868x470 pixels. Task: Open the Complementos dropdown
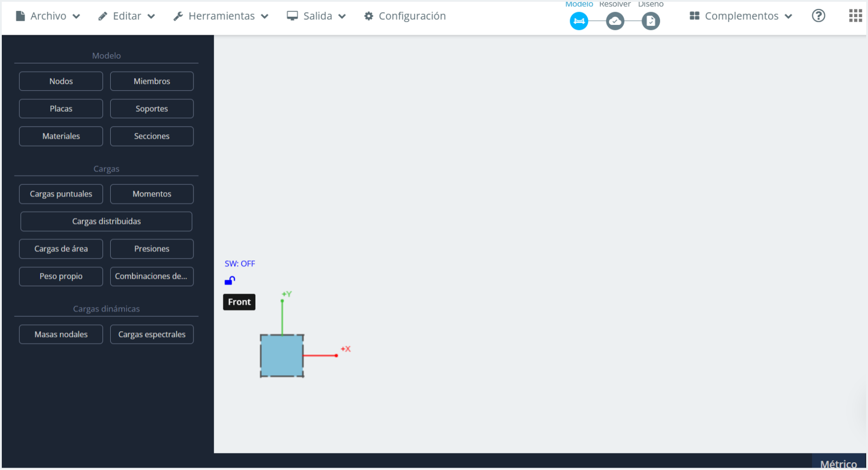[741, 16]
